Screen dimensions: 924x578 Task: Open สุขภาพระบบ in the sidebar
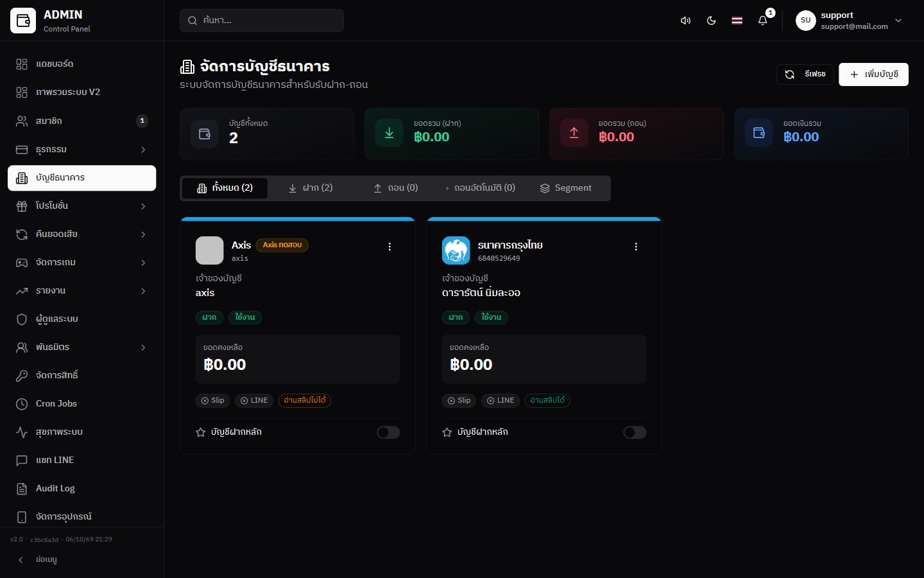pos(82,432)
